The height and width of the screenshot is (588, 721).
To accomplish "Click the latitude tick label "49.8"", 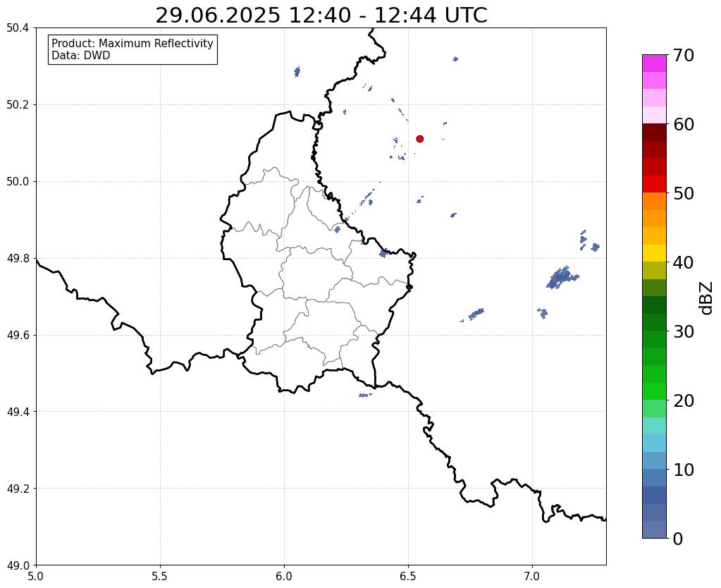I will (18, 259).
